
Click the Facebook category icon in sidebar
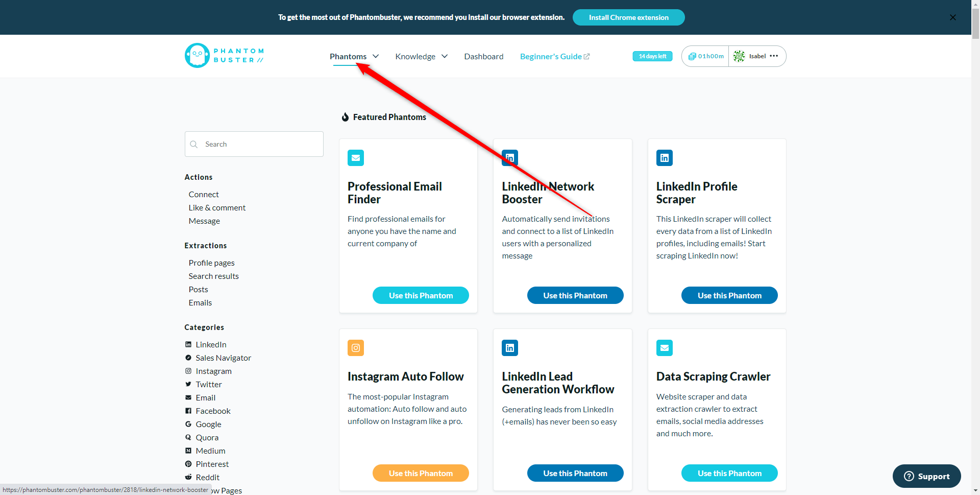[188, 411]
